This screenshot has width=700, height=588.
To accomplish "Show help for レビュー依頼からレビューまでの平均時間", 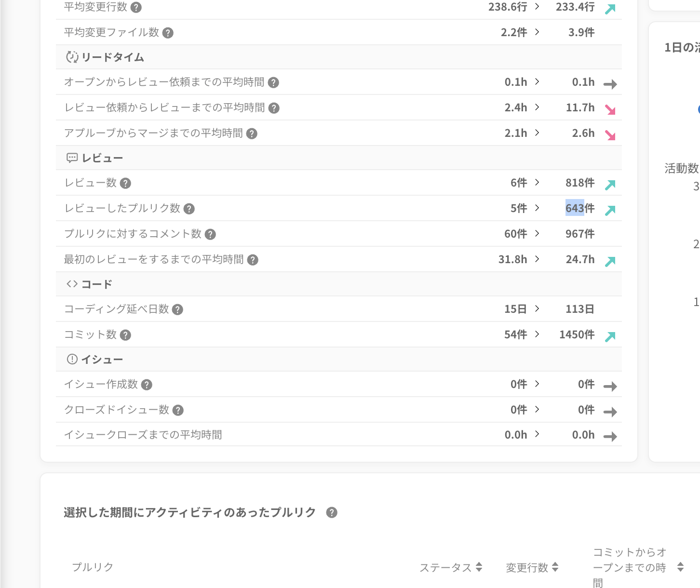I will click(x=274, y=108).
